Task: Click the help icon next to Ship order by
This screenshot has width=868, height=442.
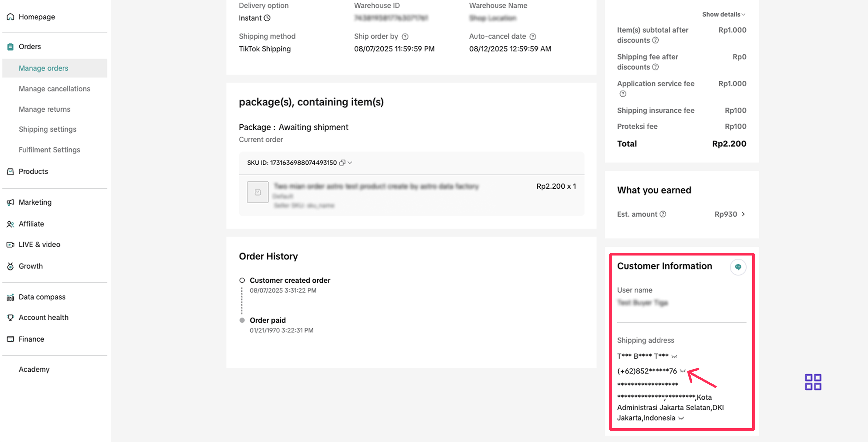Action: pos(405,37)
